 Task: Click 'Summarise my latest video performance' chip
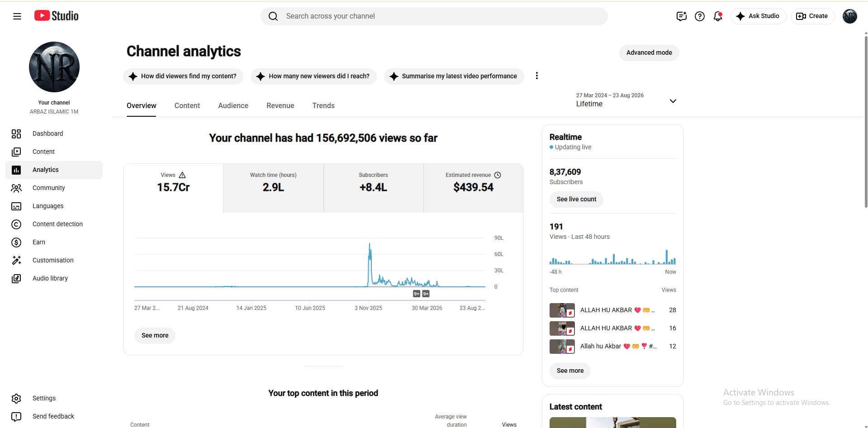[454, 76]
